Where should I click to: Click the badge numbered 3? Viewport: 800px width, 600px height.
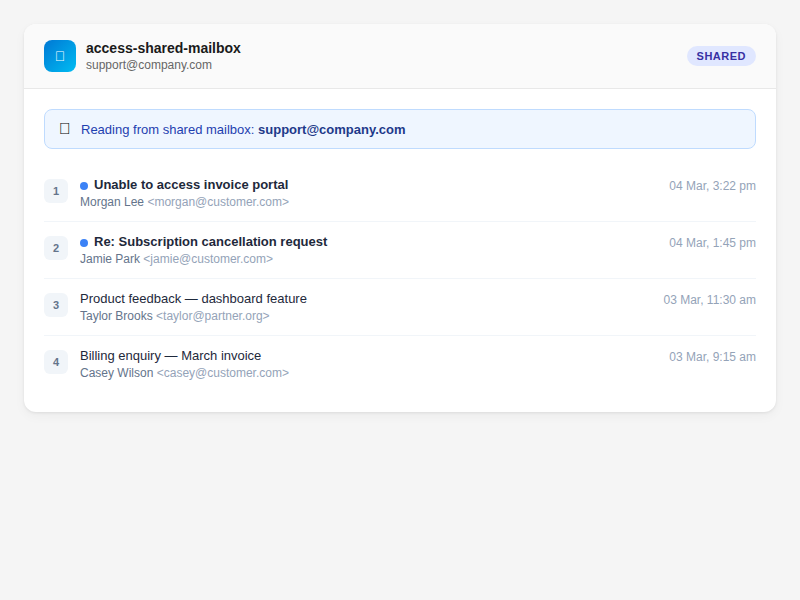tap(56, 305)
